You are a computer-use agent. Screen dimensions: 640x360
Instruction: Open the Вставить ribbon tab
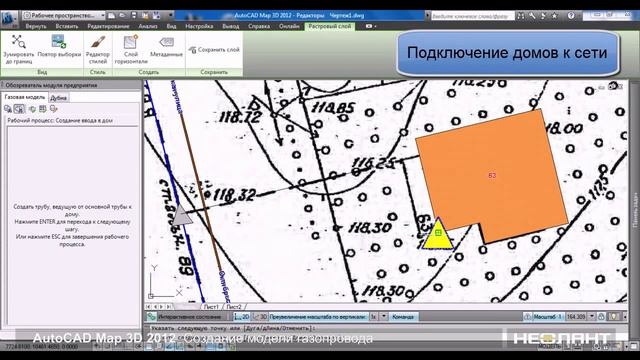(x=67, y=26)
